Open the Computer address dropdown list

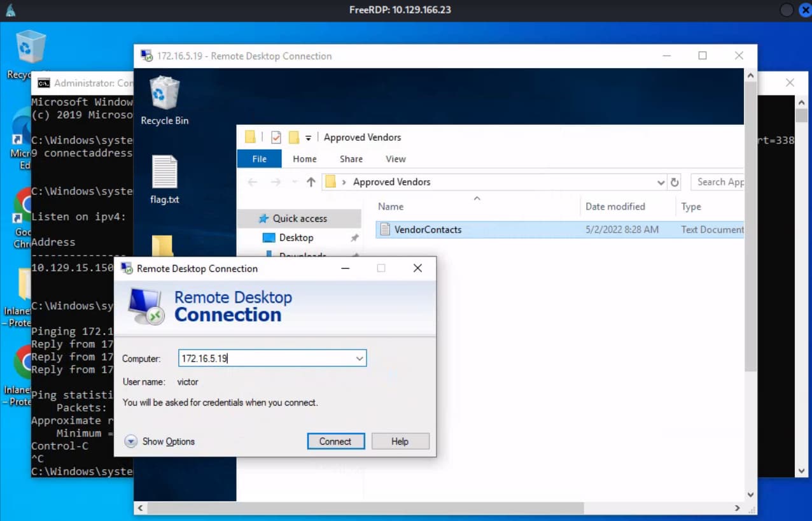[x=360, y=359]
